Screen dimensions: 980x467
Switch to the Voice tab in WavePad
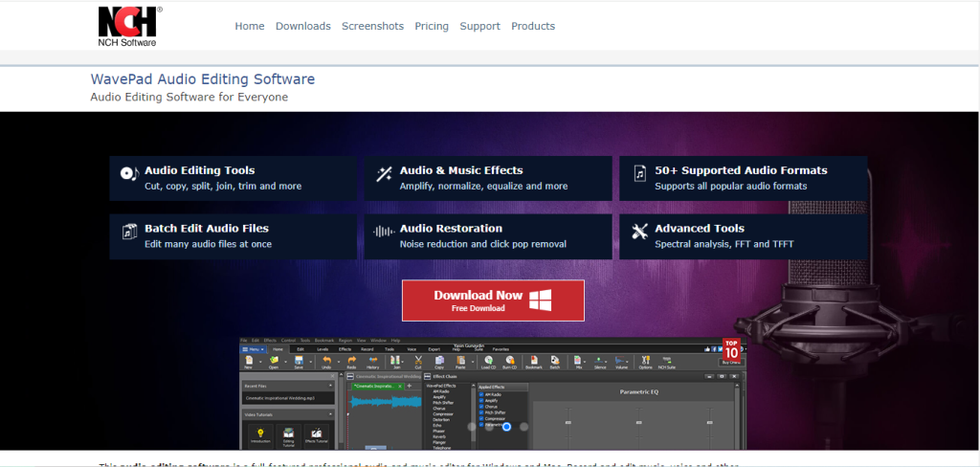[412, 349]
